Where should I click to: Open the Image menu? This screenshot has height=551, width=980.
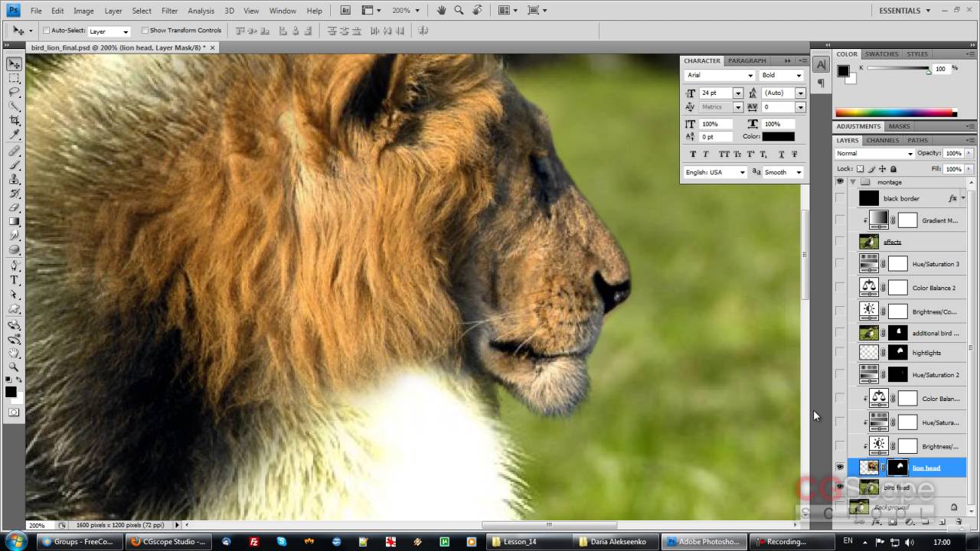(83, 11)
